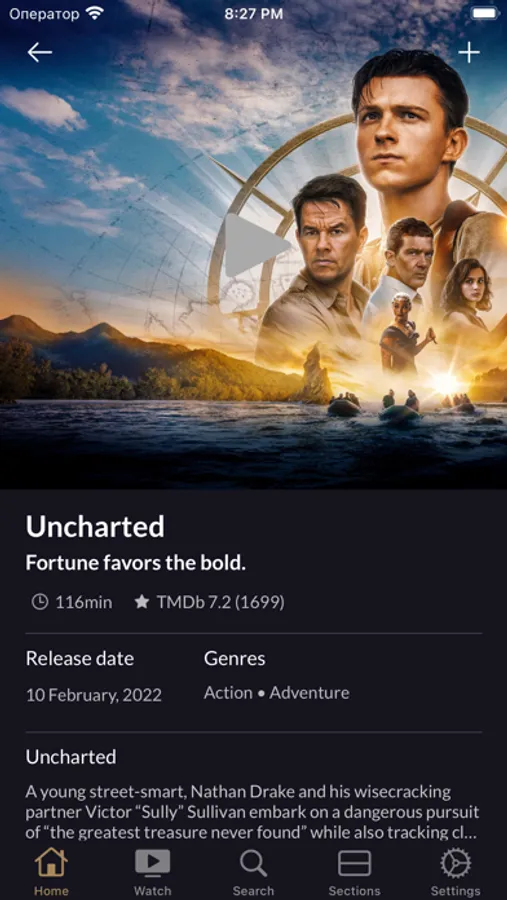Screen dimensions: 507x900
Task: Tap the Wi-Fi status icon
Action: click(94, 13)
